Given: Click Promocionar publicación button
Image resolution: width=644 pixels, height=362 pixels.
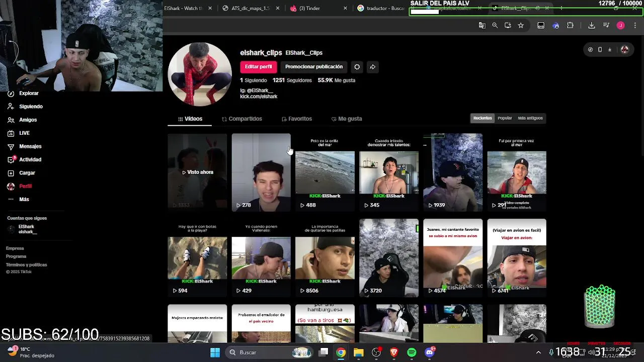Looking at the screenshot, I should click(314, 67).
